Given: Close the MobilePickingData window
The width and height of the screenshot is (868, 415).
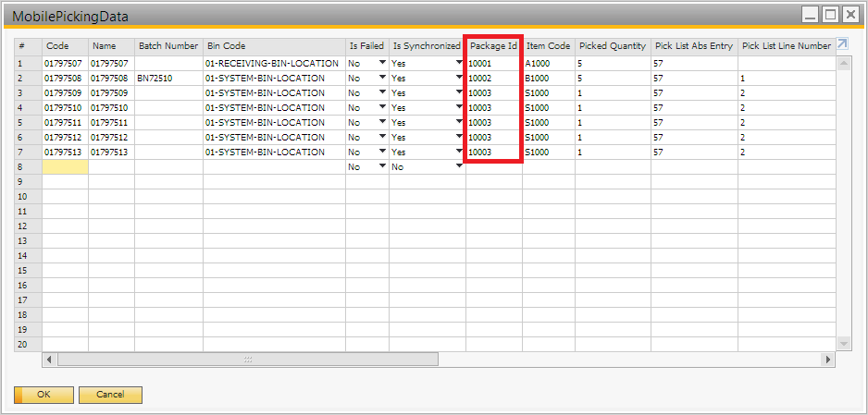Looking at the screenshot, I should tap(852, 14).
